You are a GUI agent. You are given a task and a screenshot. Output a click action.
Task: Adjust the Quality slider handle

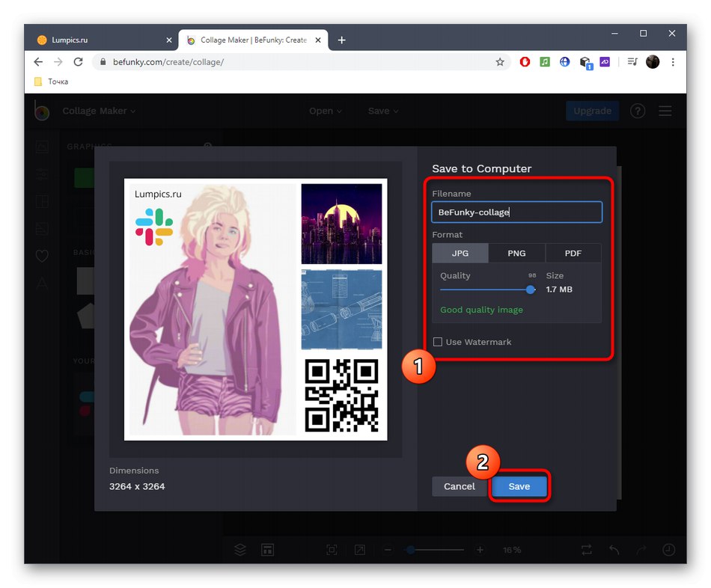531,290
